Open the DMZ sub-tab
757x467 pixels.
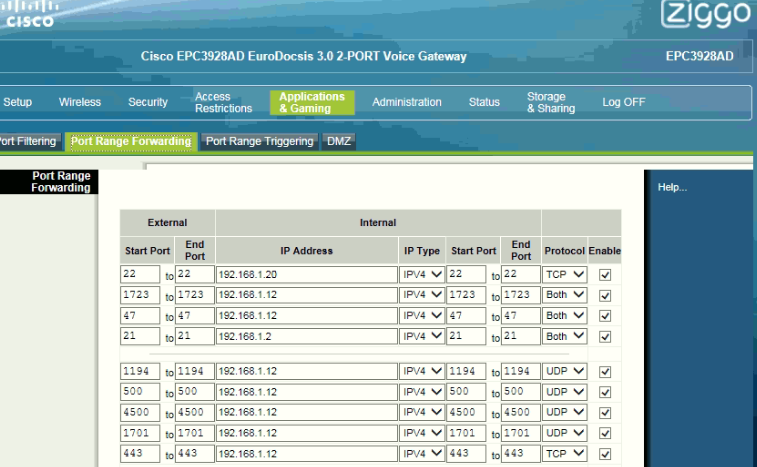coord(338,142)
